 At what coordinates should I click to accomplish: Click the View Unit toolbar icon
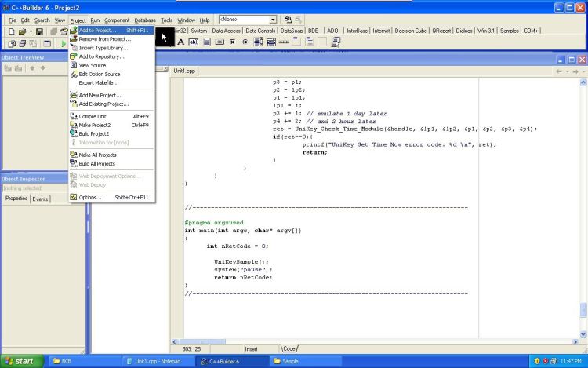coord(12,43)
